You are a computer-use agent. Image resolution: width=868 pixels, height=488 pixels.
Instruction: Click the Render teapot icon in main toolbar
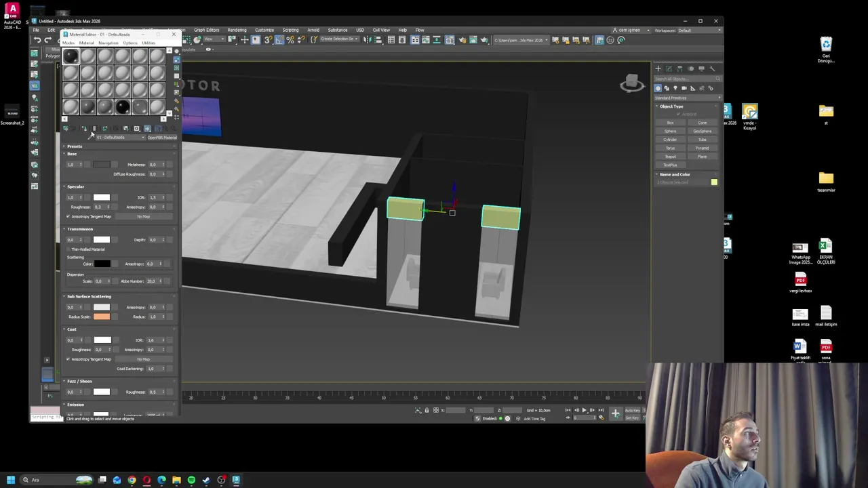click(x=484, y=40)
